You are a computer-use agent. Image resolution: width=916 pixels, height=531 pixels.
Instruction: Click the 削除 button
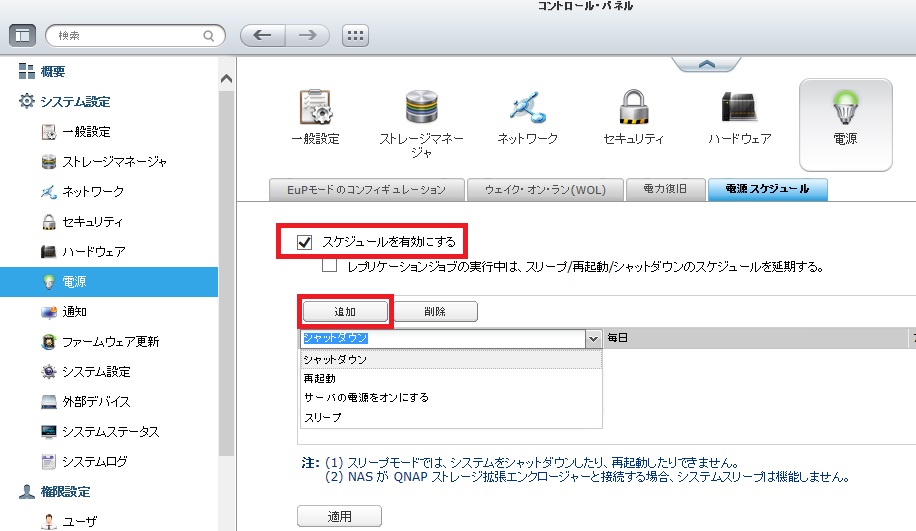435,311
